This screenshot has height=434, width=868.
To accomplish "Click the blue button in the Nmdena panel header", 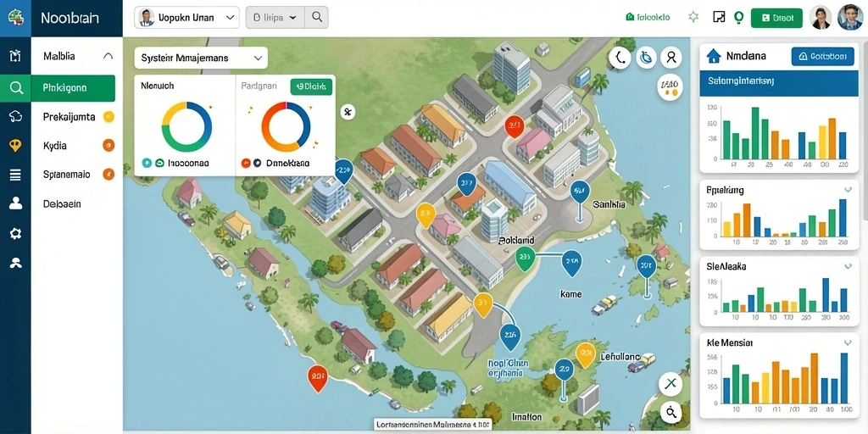I will point(822,56).
